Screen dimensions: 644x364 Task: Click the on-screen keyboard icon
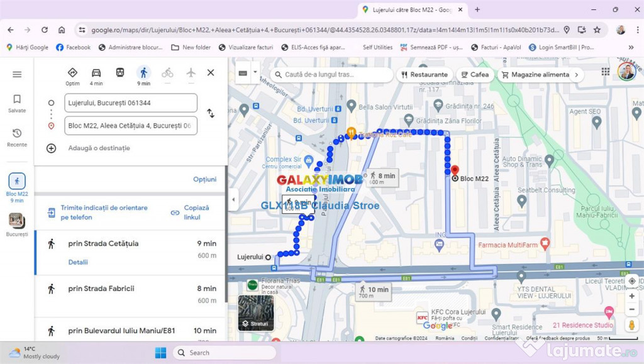click(243, 73)
